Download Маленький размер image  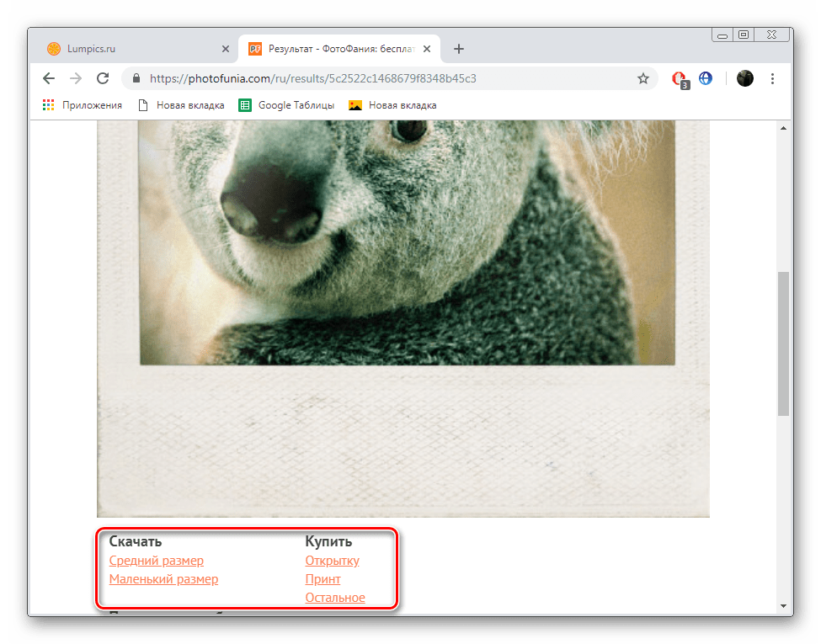(x=163, y=579)
